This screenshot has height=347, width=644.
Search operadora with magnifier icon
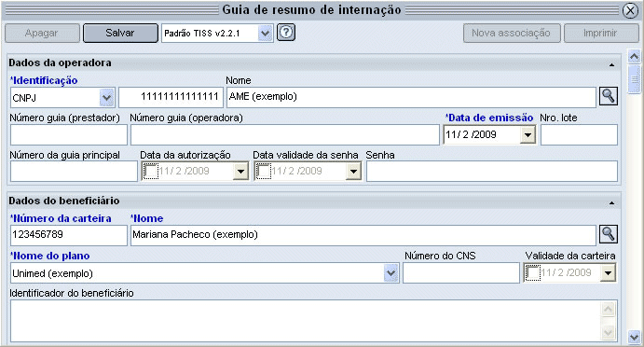609,96
